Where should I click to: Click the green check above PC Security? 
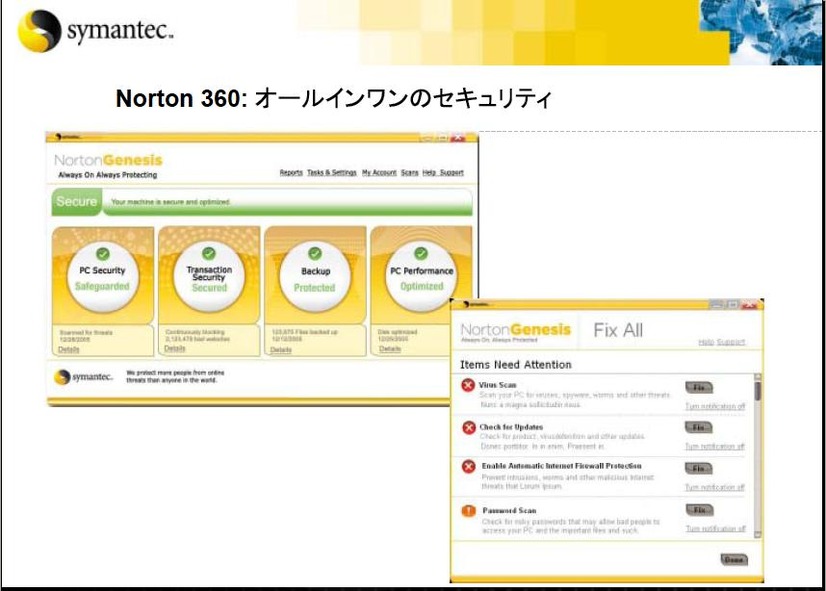[103, 254]
